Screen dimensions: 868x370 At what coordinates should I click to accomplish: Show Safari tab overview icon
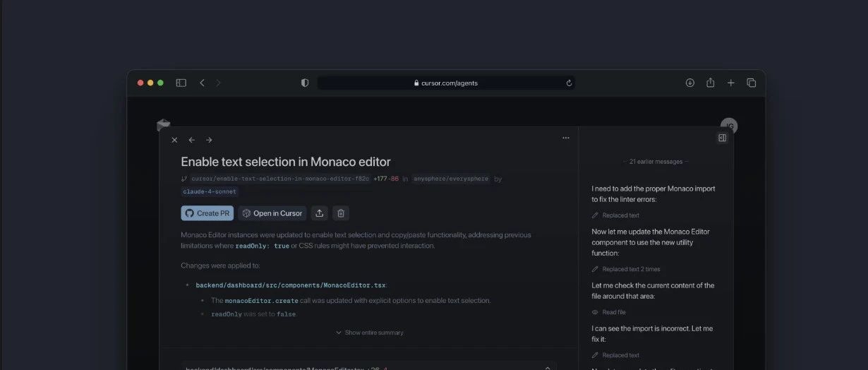click(752, 83)
